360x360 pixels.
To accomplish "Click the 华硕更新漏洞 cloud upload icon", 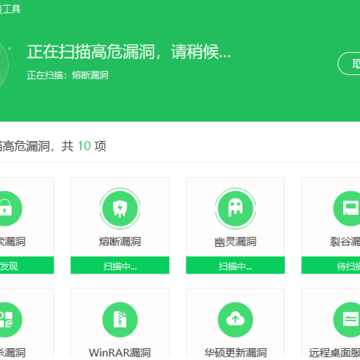I will (x=235, y=320).
